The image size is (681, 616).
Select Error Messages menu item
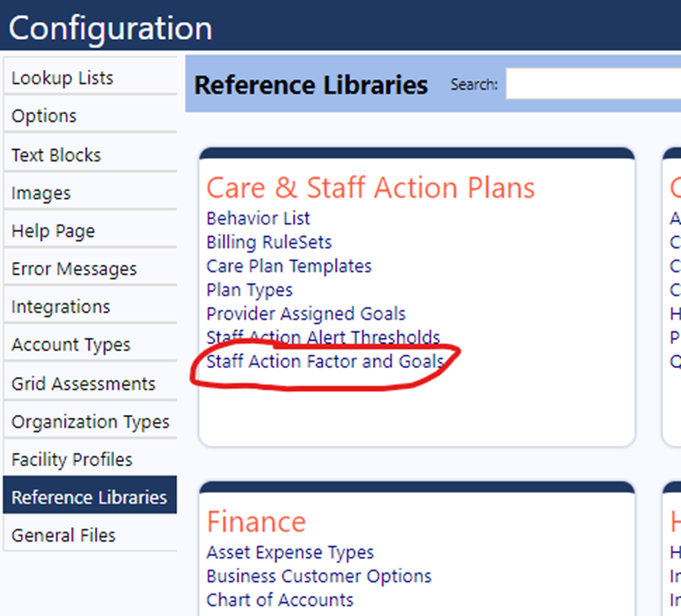pos(90,268)
